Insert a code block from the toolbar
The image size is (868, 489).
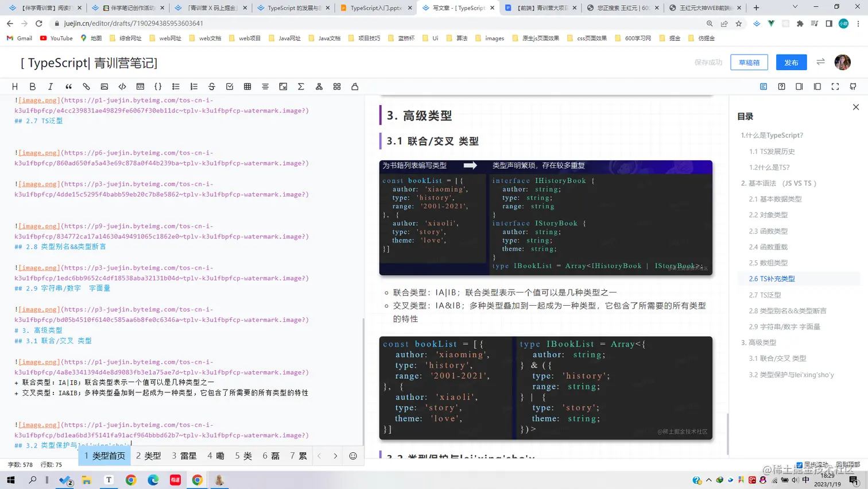pyautogui.click(x=140, y=87)
